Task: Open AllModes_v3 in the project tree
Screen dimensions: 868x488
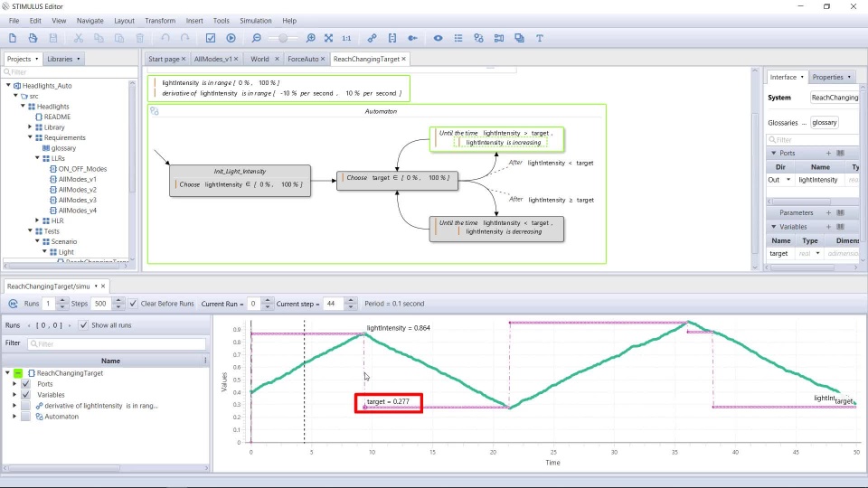Action: [78, 201]
